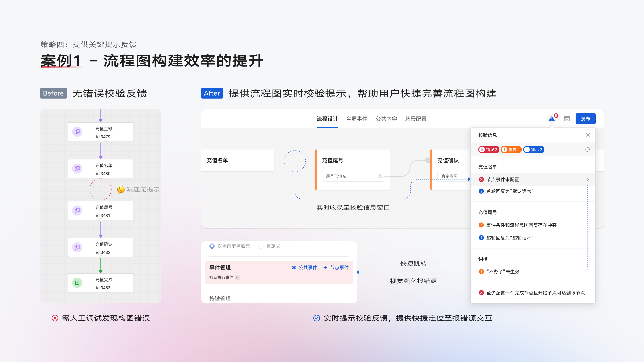Viewport: 644px width, 362px height.
Task: Click the error icon beside 至少配置一个完成节点
Action: 481,293
